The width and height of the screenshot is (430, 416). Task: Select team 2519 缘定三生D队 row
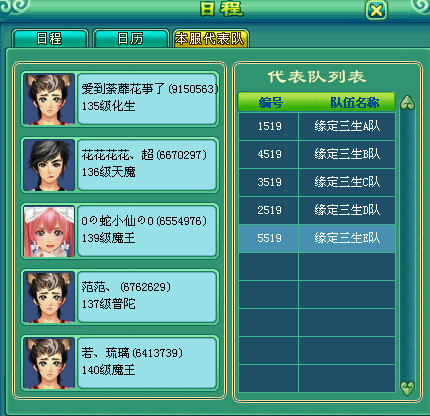(317, 210)
